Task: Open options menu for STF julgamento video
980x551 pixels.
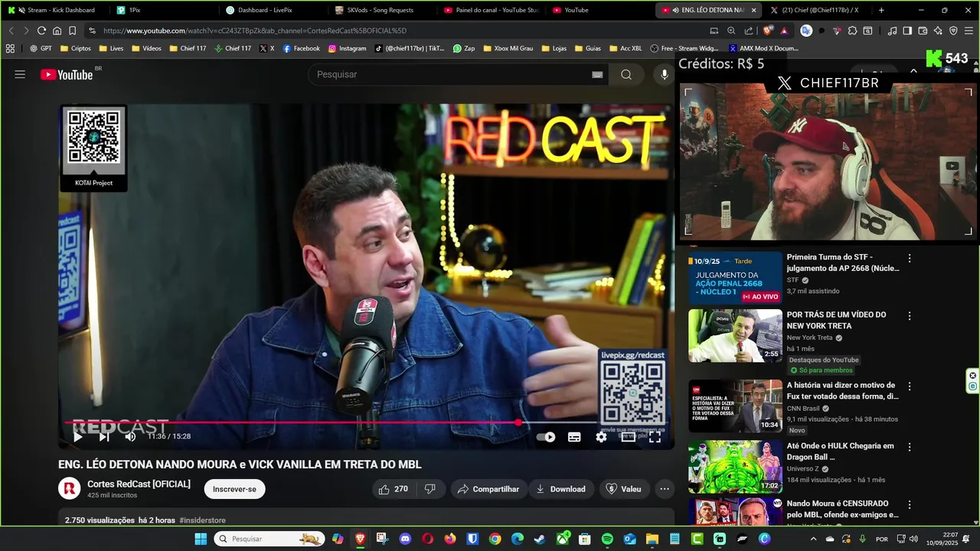Action: click(x=910, y=259)
